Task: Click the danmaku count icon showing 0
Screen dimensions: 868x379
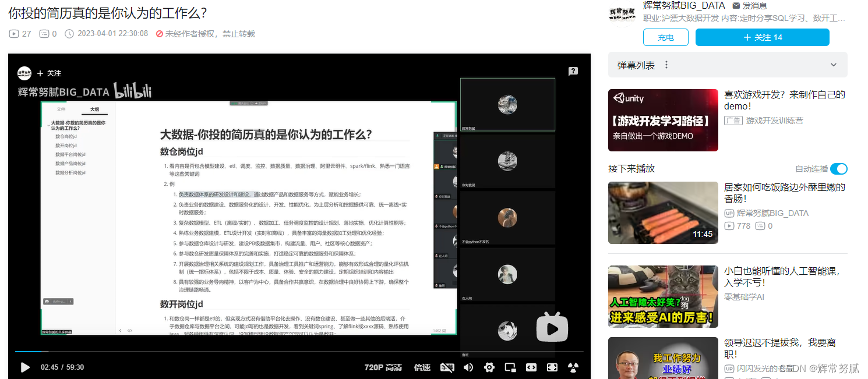Action: coord(44,34)
